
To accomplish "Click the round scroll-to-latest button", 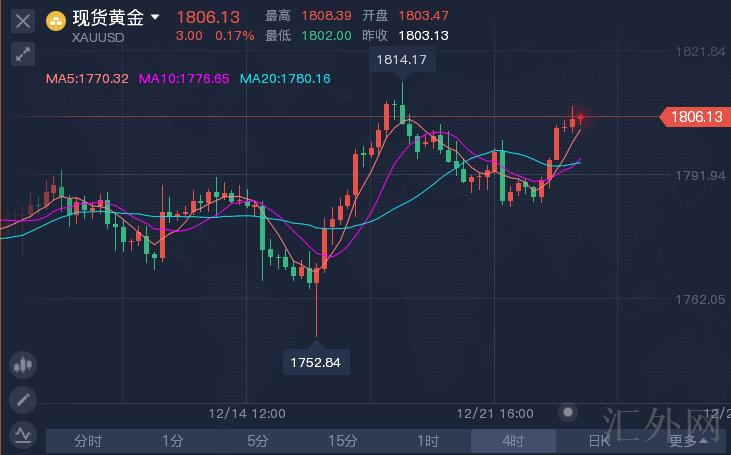I will click(x=568, y=412).
